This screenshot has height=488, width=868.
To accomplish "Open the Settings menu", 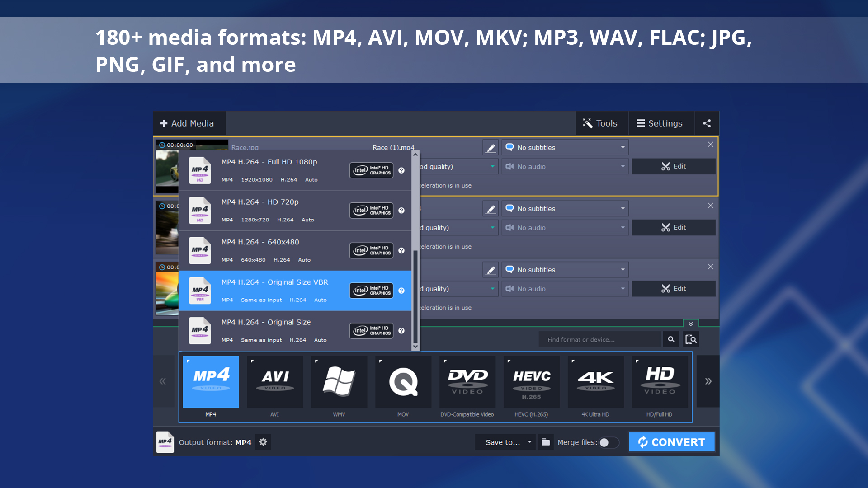I will [661, 123].
